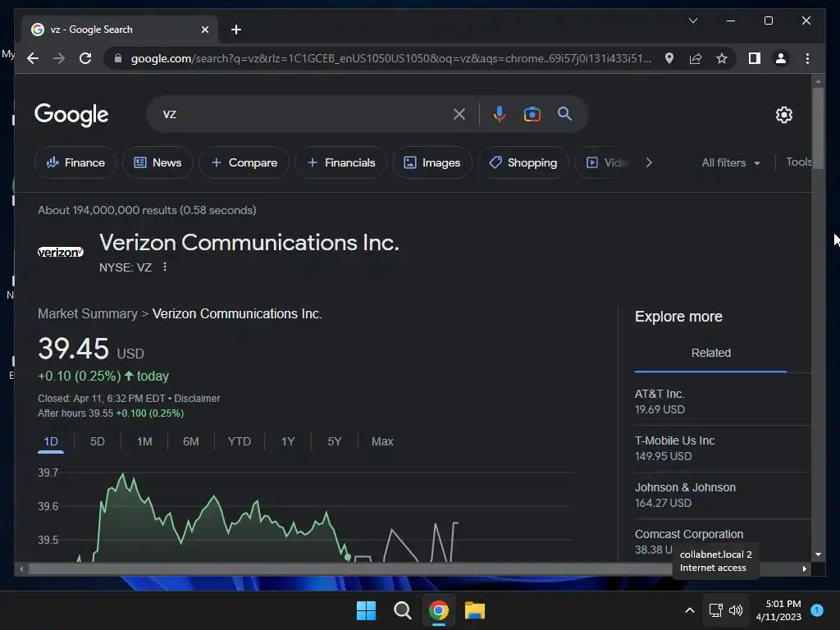Screen dimensions: 840x630
Task: Start a voice search with the microphone
Action: click(x=500, y=114)
